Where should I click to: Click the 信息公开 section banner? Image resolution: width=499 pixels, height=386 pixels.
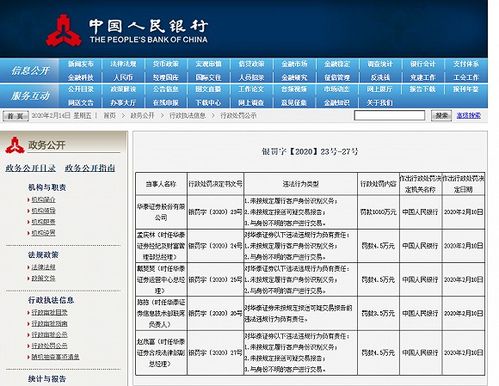30,70
